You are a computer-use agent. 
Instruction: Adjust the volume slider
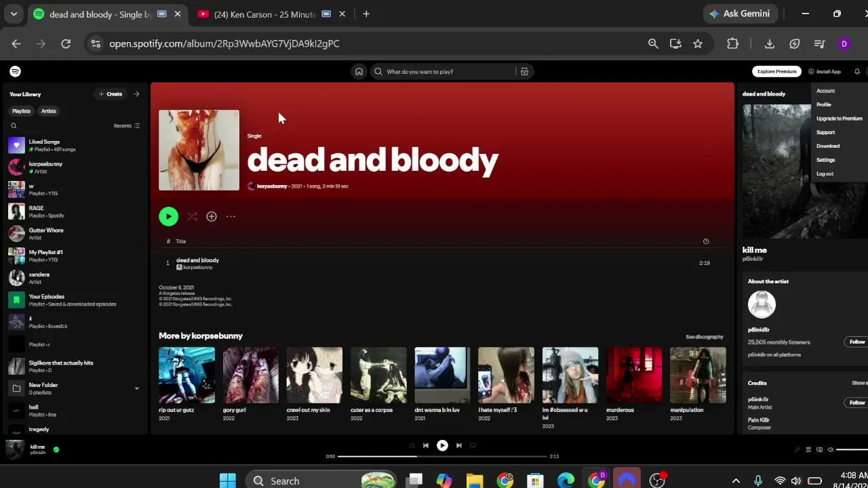pyautogui.click(x=852, y=449)
